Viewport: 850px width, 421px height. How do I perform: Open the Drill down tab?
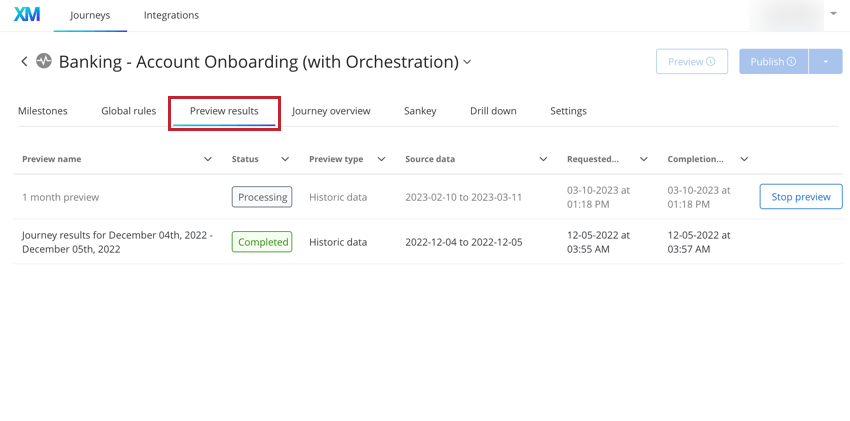click(493, 111)
